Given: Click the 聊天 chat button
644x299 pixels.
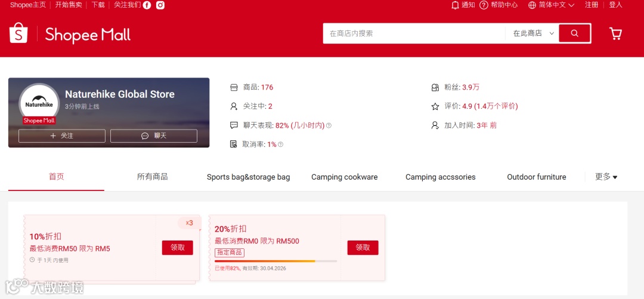Looking at the screenshot, I should point(154,135).
